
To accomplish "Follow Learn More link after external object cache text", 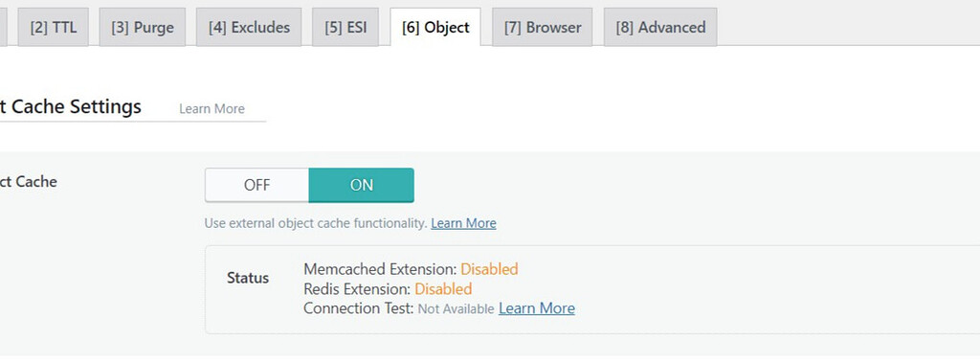I will coord(464,223).
